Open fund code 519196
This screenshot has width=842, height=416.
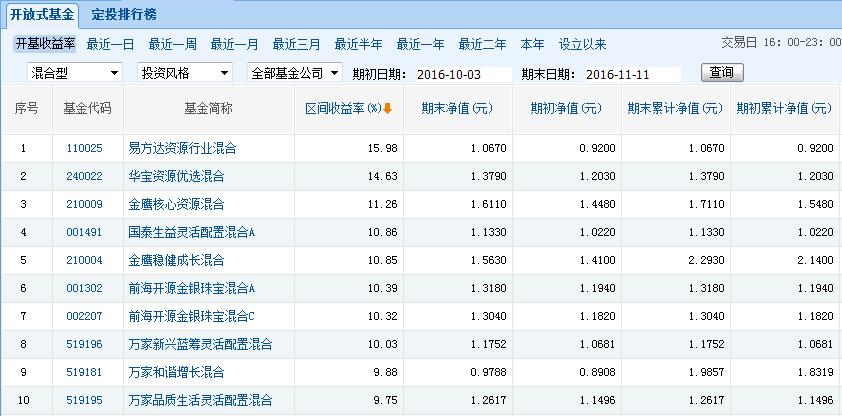coord(84,345)
